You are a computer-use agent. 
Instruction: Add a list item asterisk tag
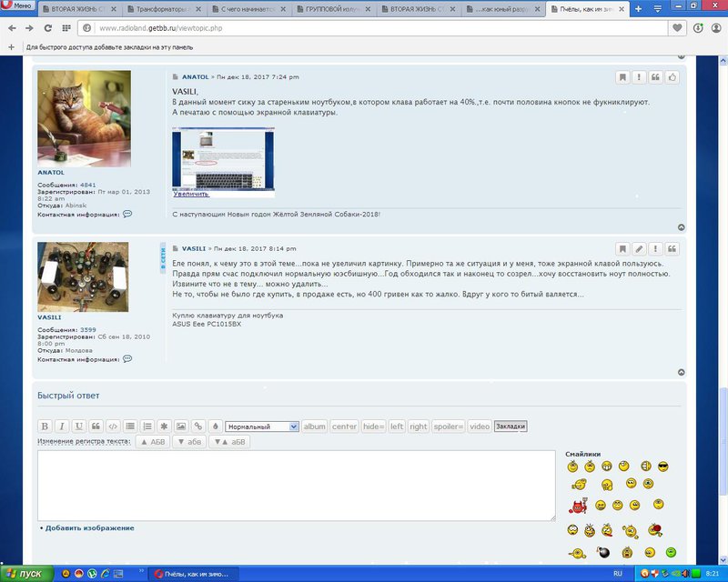(164, 426)
